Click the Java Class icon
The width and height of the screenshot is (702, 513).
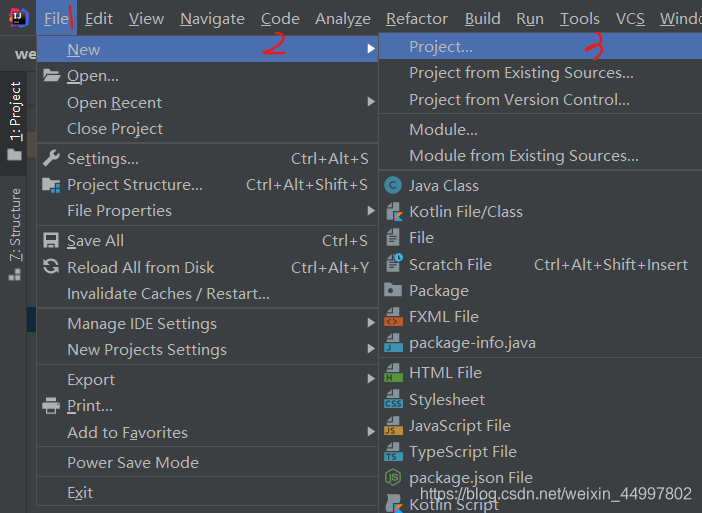click(x=393, y=185)
